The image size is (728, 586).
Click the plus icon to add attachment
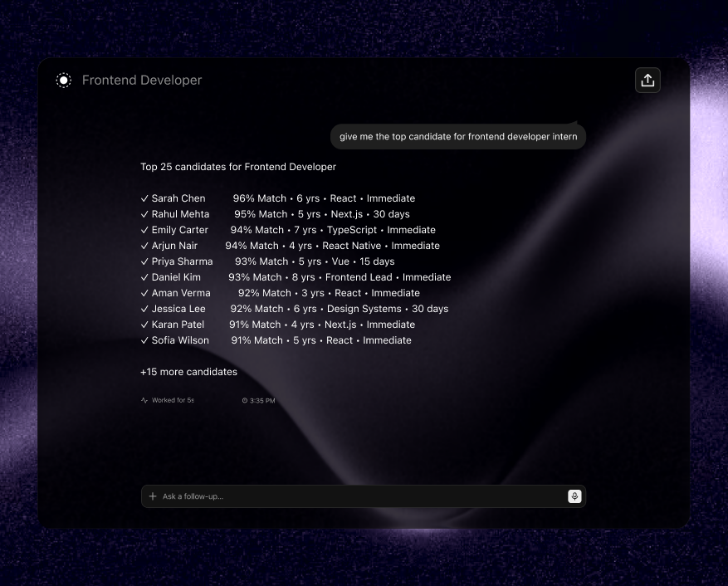pos(153,496)
